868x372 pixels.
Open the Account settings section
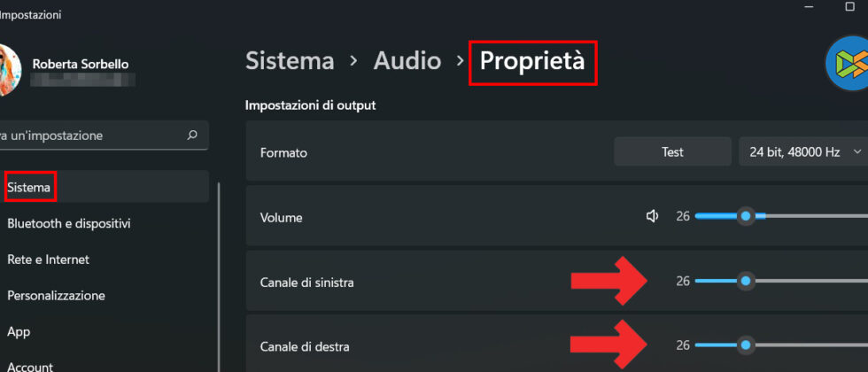click(30, 366)
